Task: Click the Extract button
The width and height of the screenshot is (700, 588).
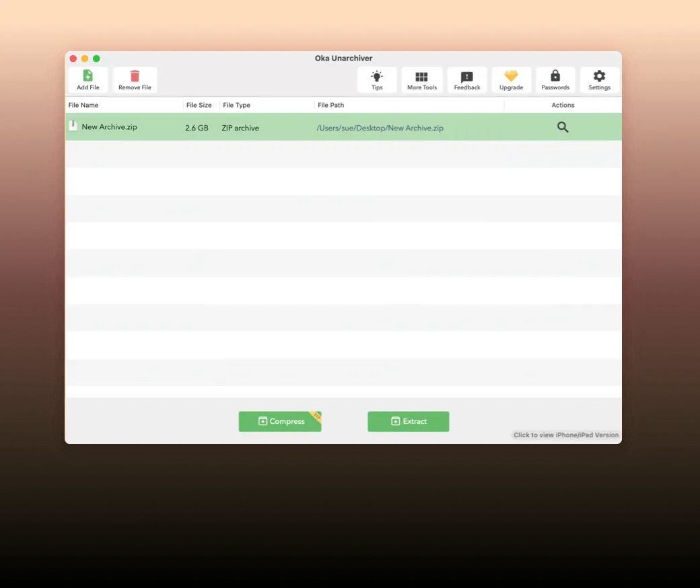Action: click(408, 421)
